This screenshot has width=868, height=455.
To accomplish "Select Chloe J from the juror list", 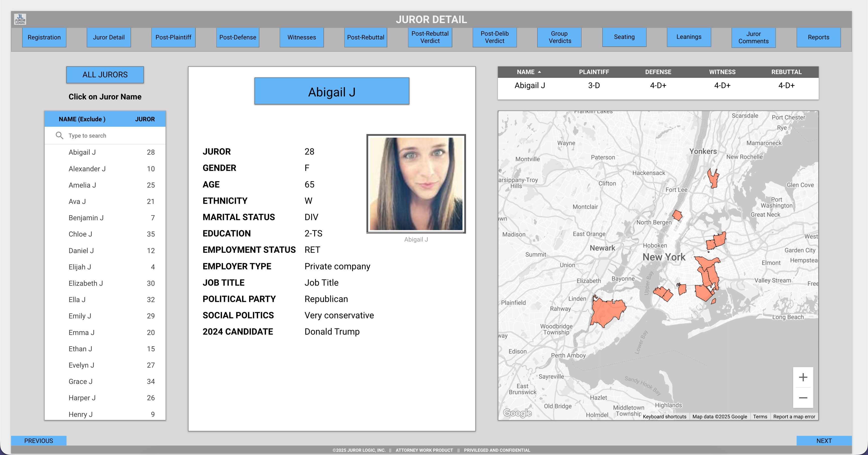I will tap(80, 234).
